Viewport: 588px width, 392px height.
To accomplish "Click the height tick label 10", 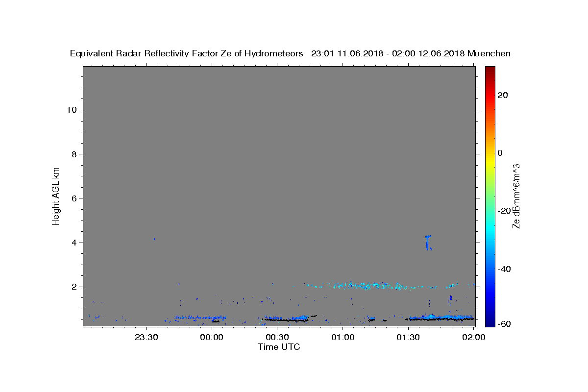I will click(x=73, y=110).
